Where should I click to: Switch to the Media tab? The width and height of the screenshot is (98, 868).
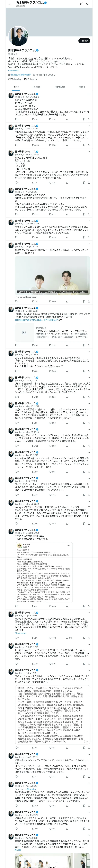pyautogui.click(x=82, y=87)
